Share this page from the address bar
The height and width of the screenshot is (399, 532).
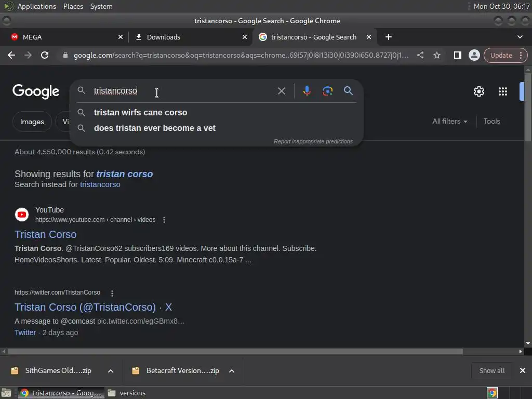click(x=420, y=55)
